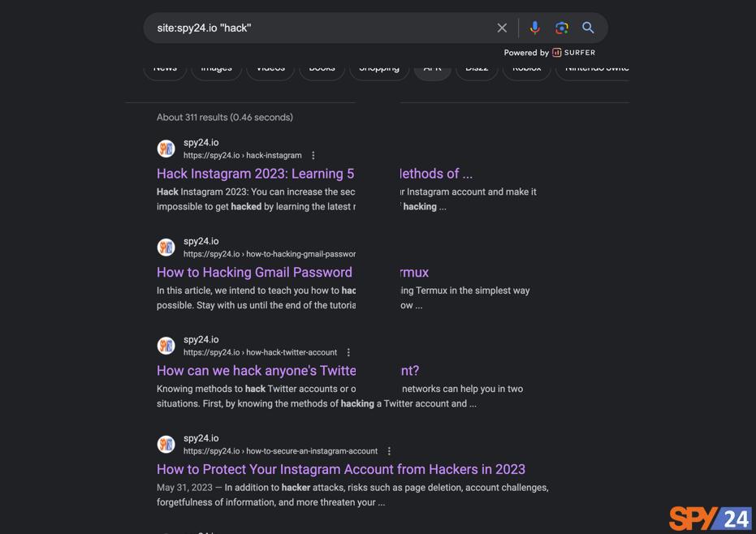756x534 pixels.
Task: Click the snippet starting In this article, we intend
Action: coord(343,298)
